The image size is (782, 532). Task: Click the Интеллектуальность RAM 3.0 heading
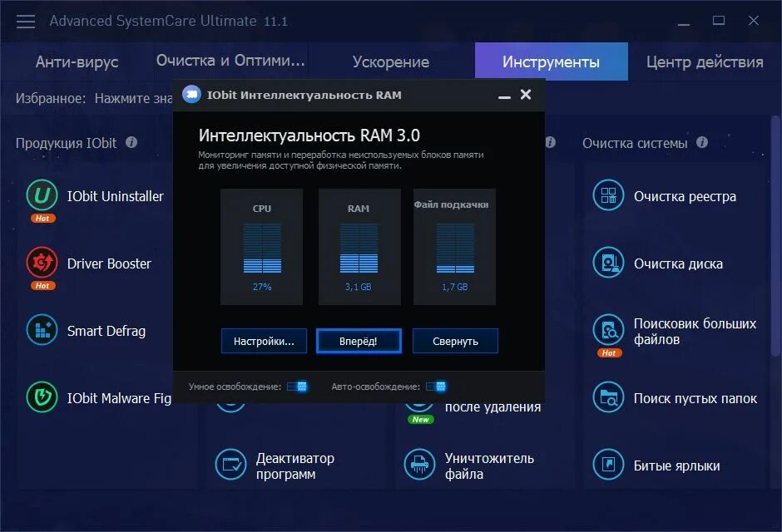[309, 135]
